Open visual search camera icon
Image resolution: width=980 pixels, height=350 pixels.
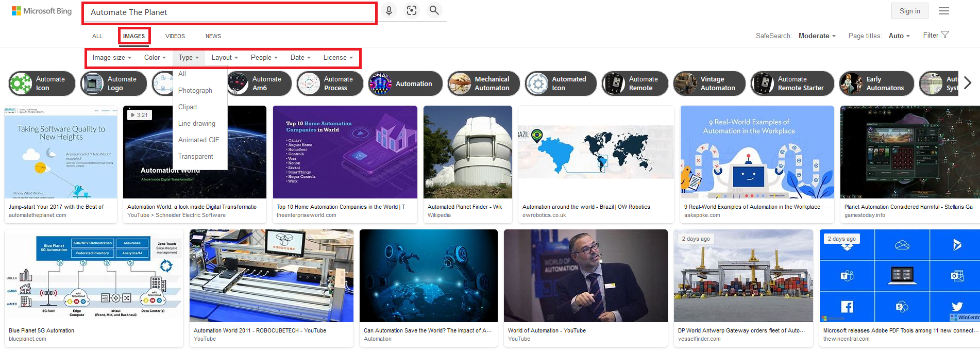412,11
